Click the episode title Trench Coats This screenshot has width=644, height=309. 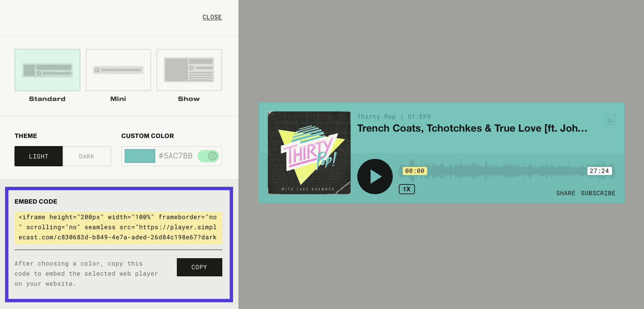tap(472, 128)
